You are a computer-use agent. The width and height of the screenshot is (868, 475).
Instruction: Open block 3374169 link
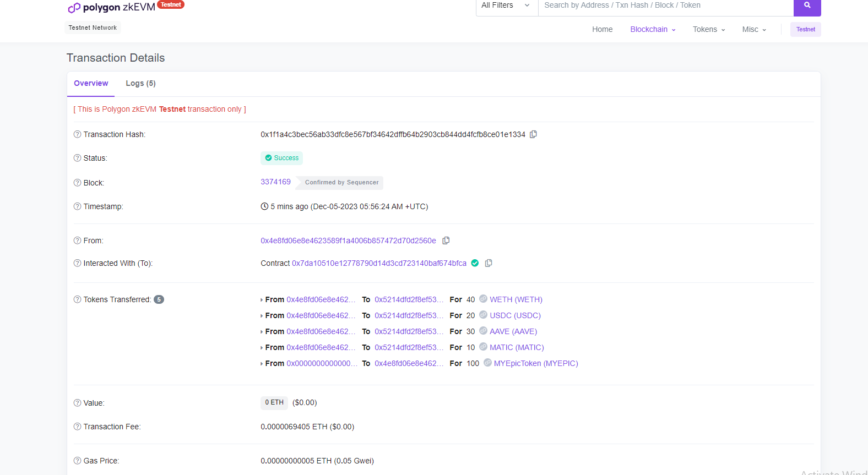tap(275, 182)
